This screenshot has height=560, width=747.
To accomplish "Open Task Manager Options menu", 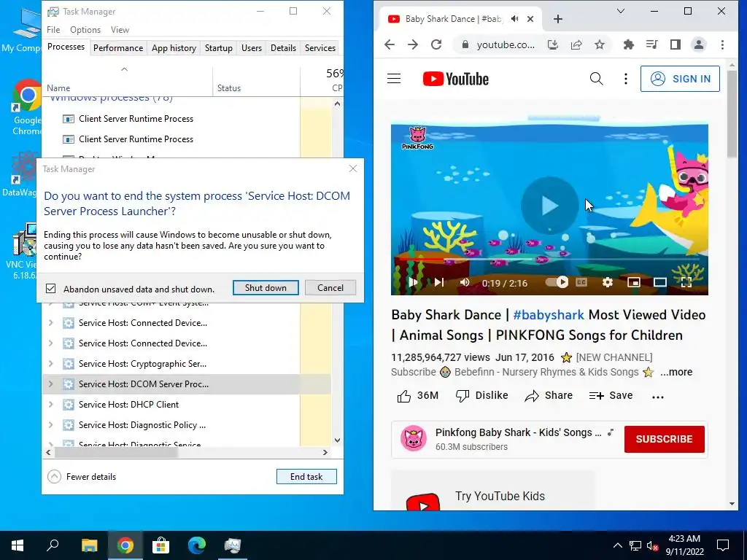I will coord(85,29).
